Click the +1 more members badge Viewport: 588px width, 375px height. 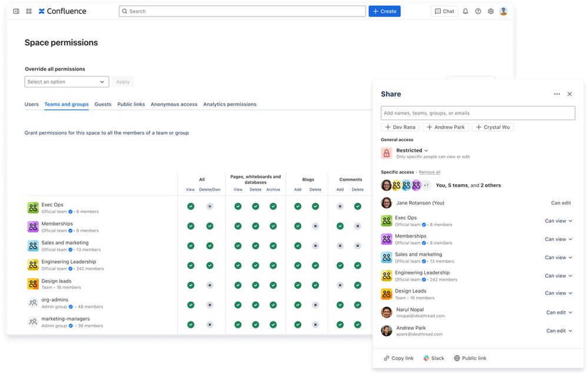pyautogui.click(x=426, y=185)
